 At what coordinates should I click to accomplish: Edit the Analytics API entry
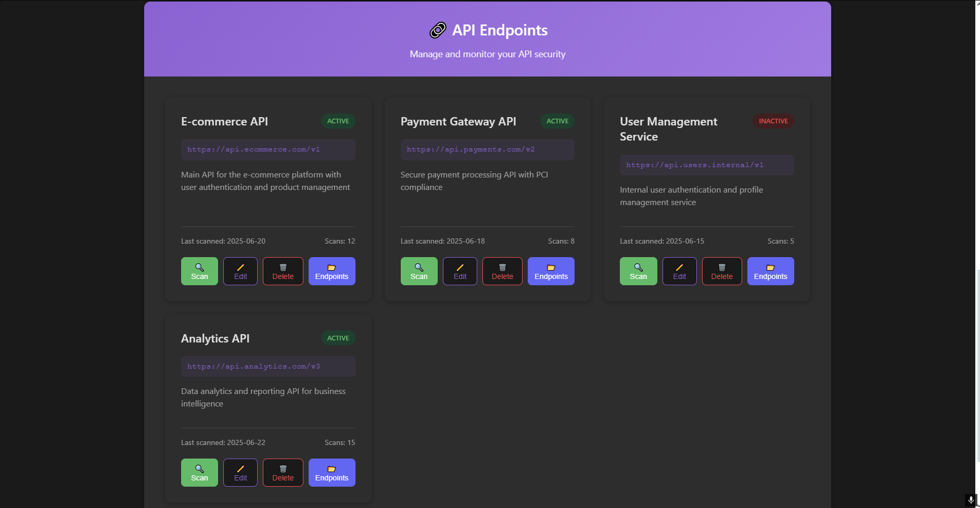[x=240, y=473]
